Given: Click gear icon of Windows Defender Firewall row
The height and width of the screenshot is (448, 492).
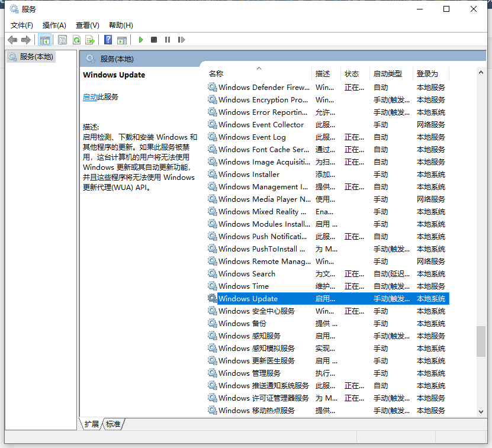Looking at the screenshot, I should tap(213, 87).
